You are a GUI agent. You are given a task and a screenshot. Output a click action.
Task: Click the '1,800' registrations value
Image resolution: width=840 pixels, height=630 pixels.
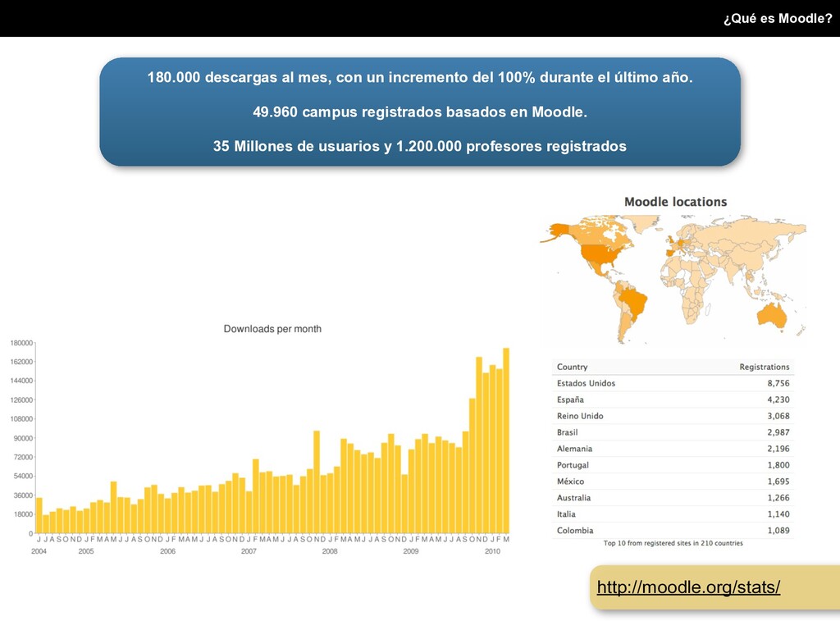[x=778, y=465]
